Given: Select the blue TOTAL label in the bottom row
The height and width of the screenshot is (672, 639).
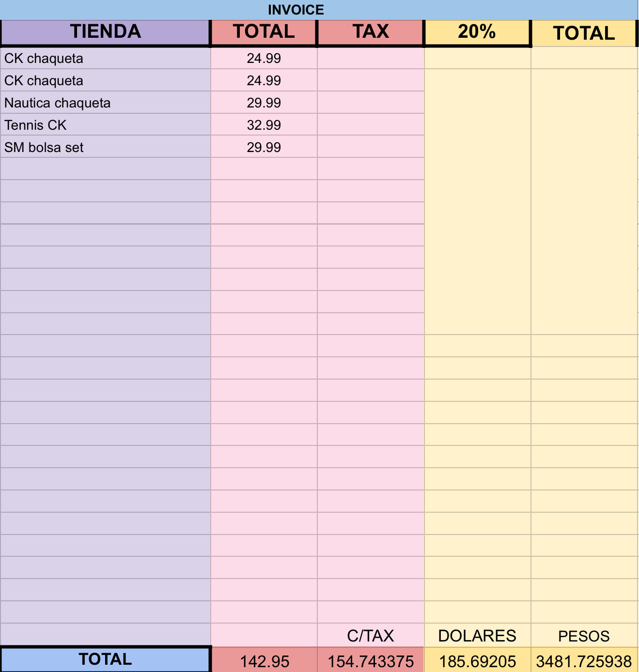Looking at the screenshot, I should tap(106, 659).
